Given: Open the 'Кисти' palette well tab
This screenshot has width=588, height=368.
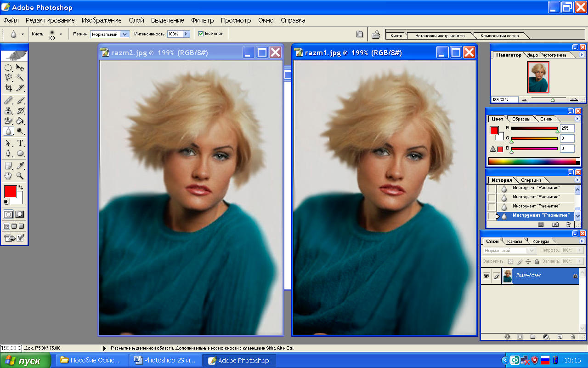Looking at the screenshot, I should (x=396, y=36).
